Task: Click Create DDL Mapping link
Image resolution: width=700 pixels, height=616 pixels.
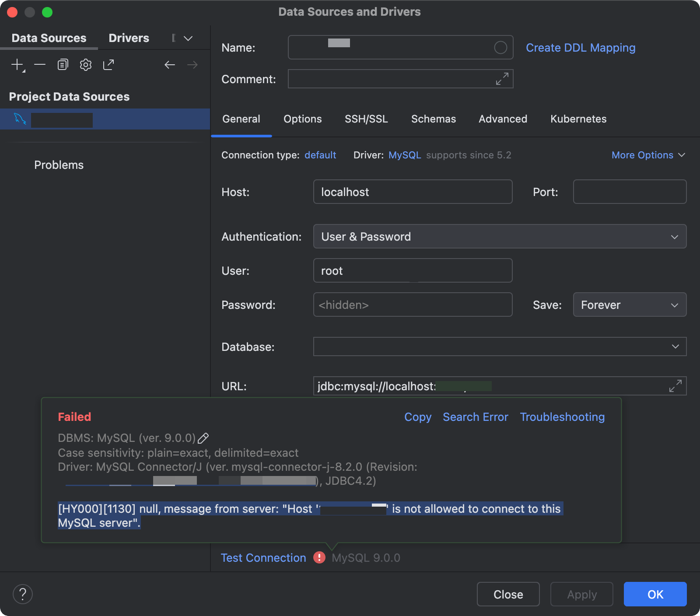Action: pos(581,48)
